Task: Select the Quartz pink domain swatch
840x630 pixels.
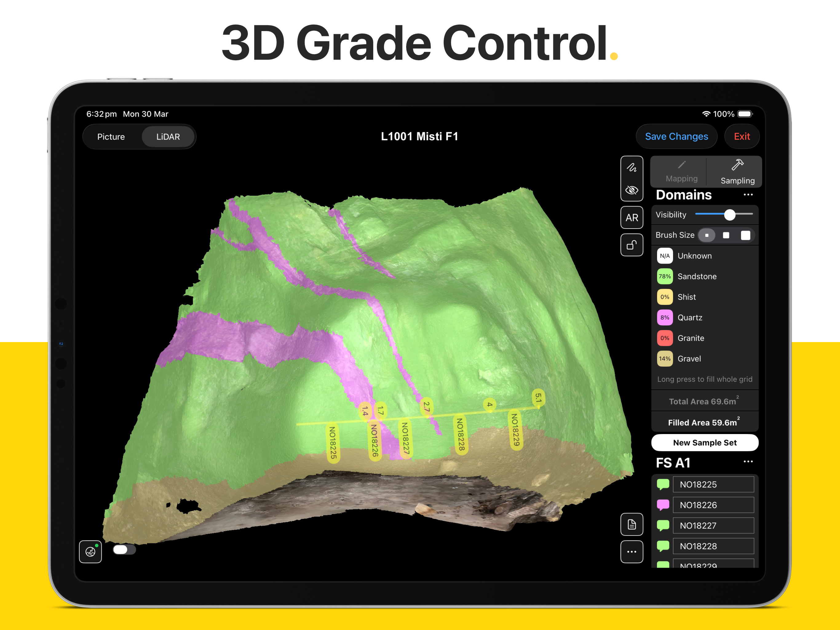Action: (664, 317)
